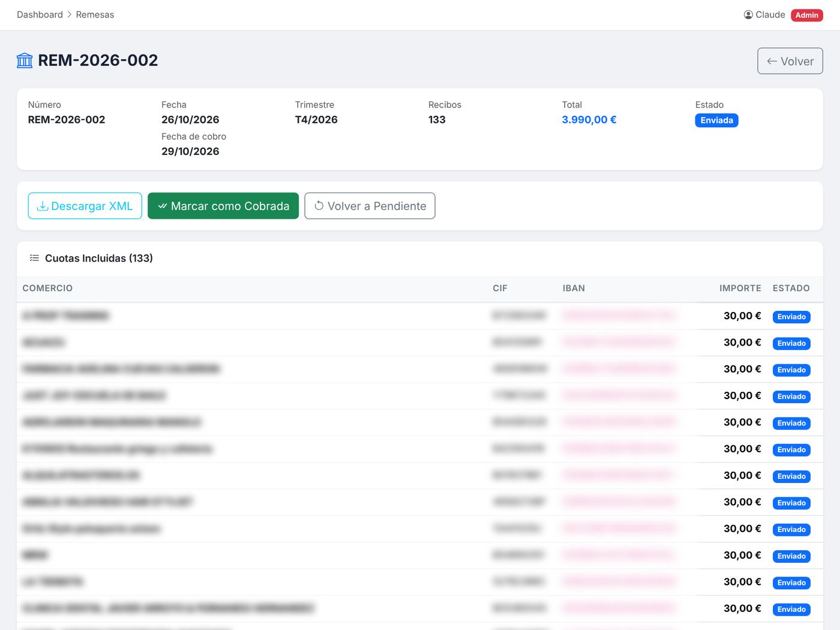Click the list icon beside Cuotas Incluidas
This screenshot has height=630, width=840.
pyautogui.click(x=34, y=258)
